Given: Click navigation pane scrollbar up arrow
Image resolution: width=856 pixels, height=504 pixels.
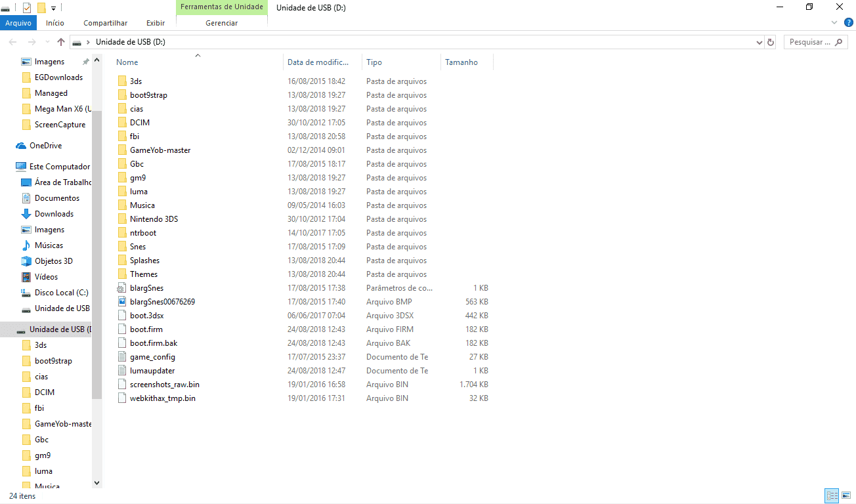Looking at the screenshot, I should [97, 60].
